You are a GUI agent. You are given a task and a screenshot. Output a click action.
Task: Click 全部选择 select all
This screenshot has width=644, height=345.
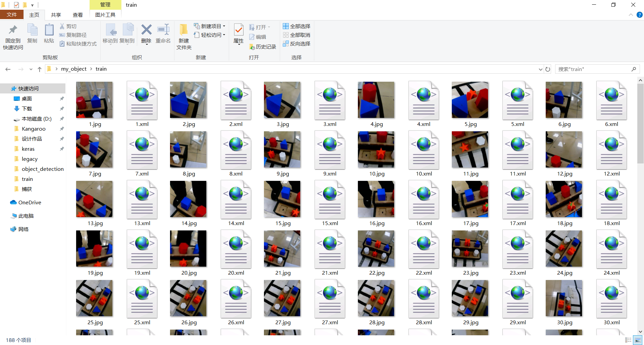click(297, 26)
